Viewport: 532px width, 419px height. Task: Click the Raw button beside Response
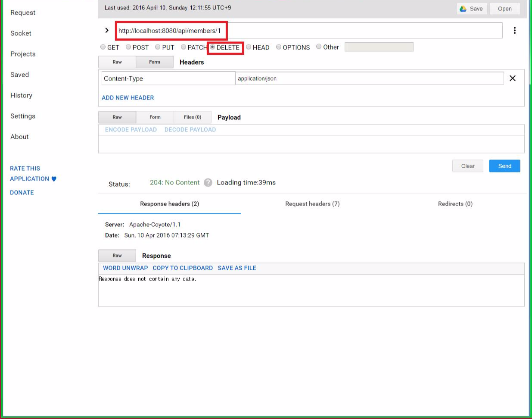(117, 256)
